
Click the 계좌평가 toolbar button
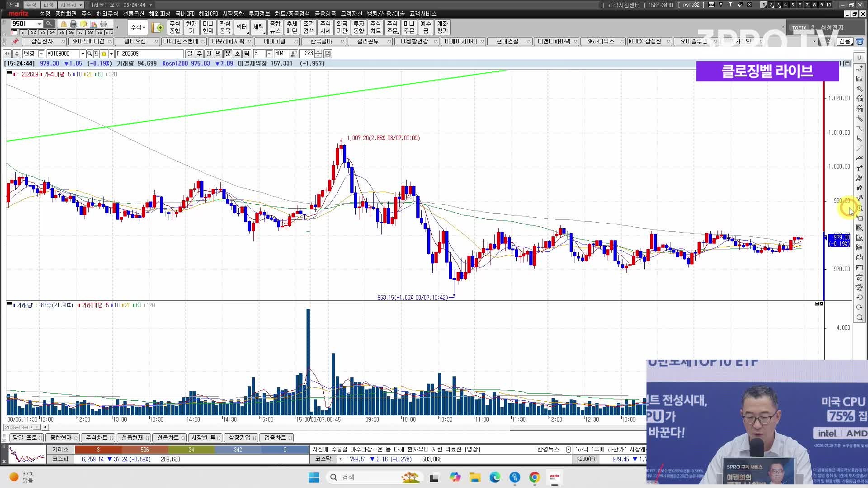(442, 27)
